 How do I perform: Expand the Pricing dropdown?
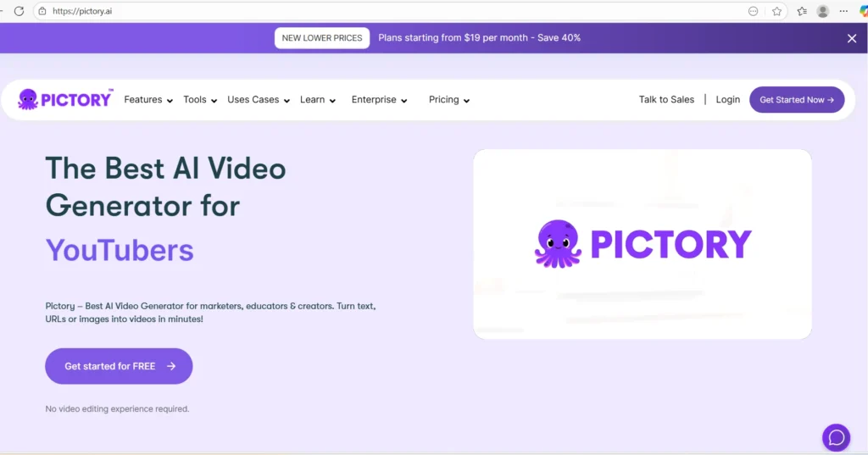pyautogui.click(x=448, y=100)
